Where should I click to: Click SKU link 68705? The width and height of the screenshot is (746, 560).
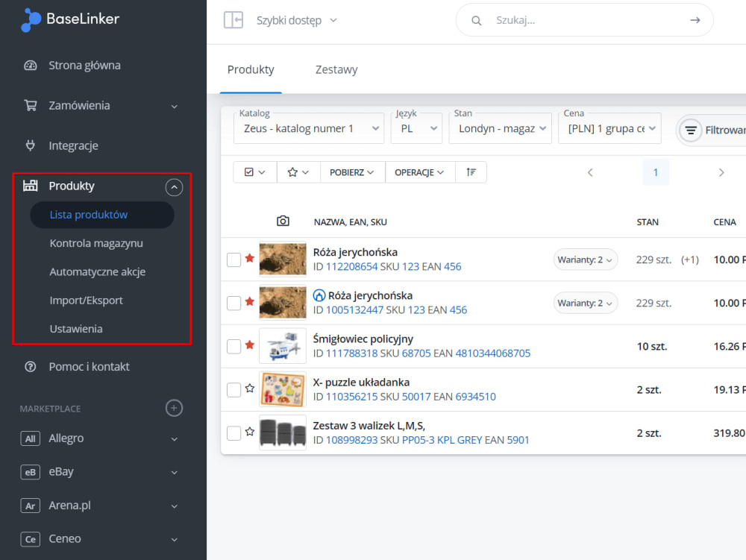click(416, 353)
